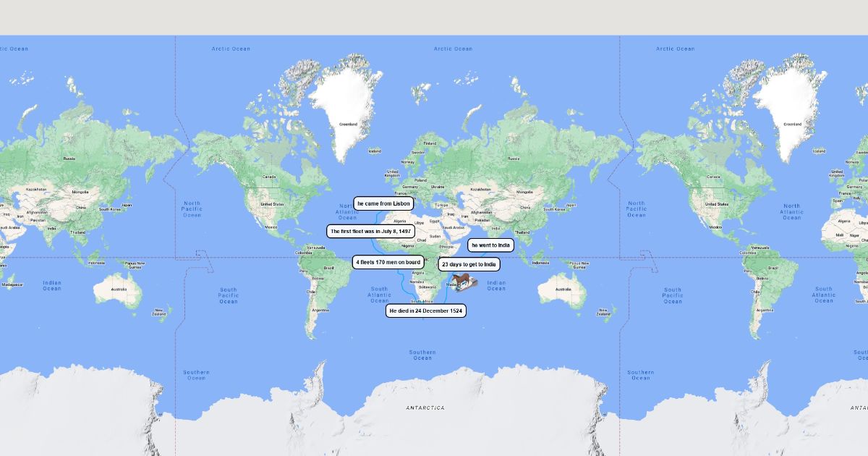Select "The first fleet was in July 8, 1497" note
Image resolution: width=868 pixels, height=456 pixels.
pos(370,232)
